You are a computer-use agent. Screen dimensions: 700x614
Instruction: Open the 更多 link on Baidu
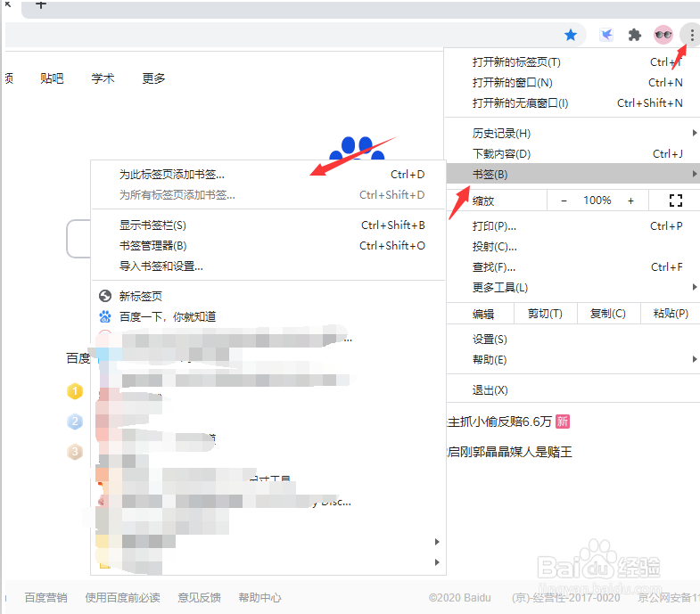pos(153,78)
